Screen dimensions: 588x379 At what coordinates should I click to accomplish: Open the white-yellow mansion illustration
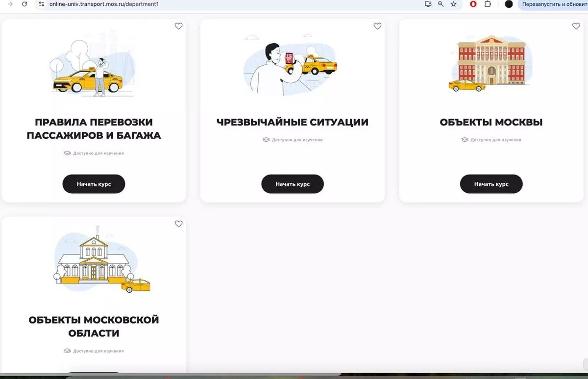101,259
